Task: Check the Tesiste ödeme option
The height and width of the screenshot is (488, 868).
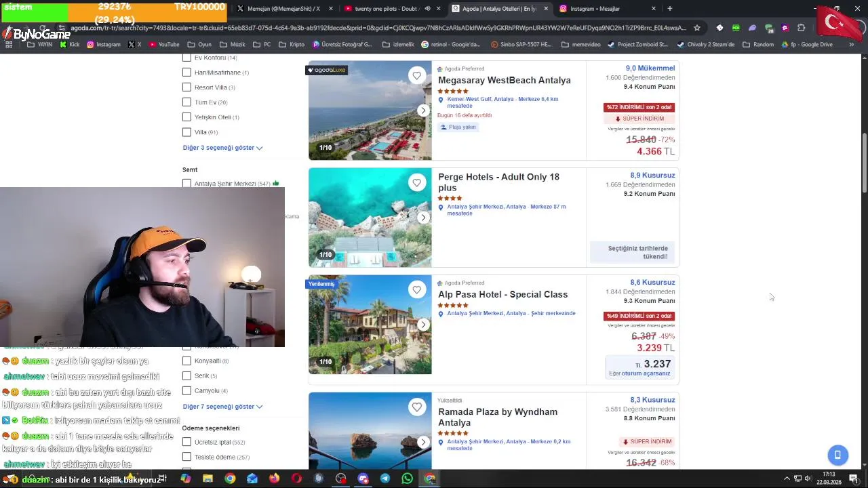Action: pos(186,457)
